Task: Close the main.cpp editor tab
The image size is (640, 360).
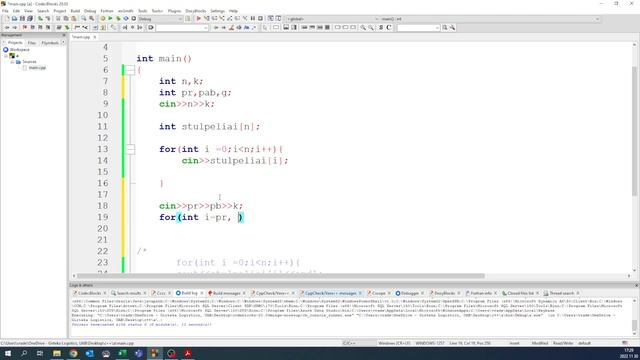Action: (x=95, y=37)
